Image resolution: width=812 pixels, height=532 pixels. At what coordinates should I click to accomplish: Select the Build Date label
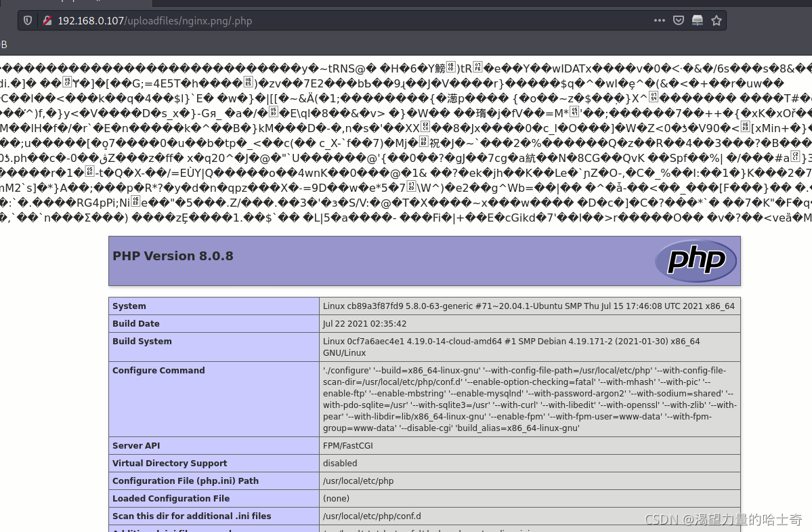pyautogui.click(x=136, y=324)
